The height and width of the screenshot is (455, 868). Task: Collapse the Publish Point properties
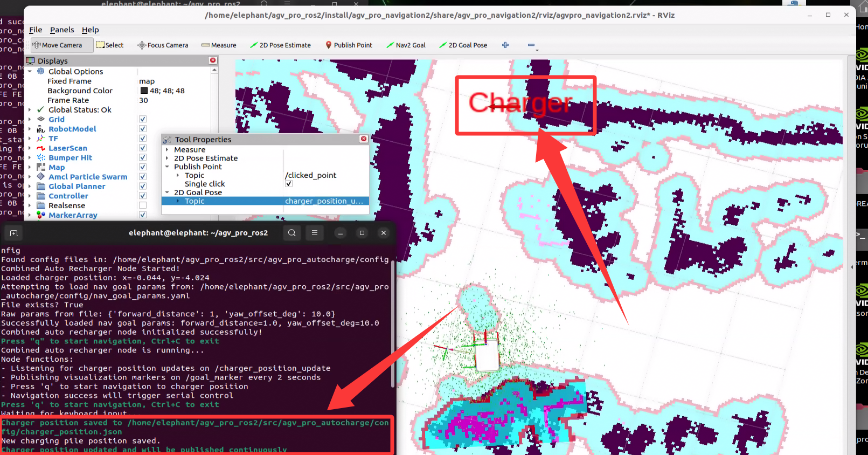tap(167, 167)
